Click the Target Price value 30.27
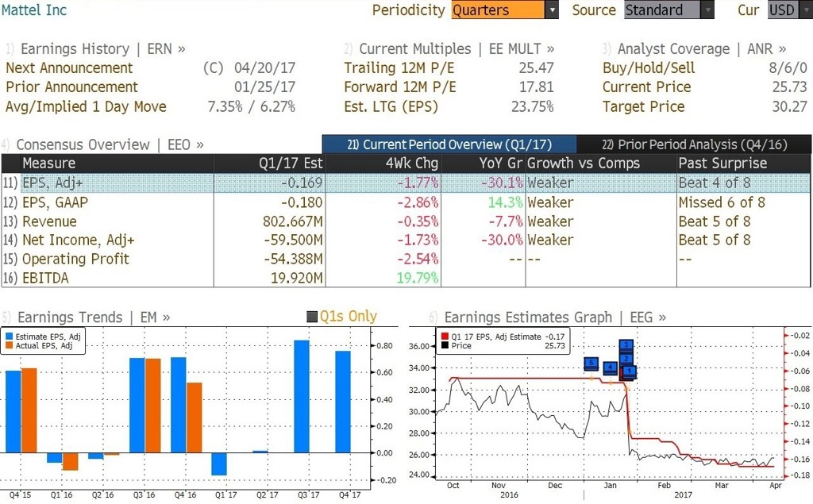The width and height of the screenshot is (813, 504). pyautogui.click(x=790, y=106)
